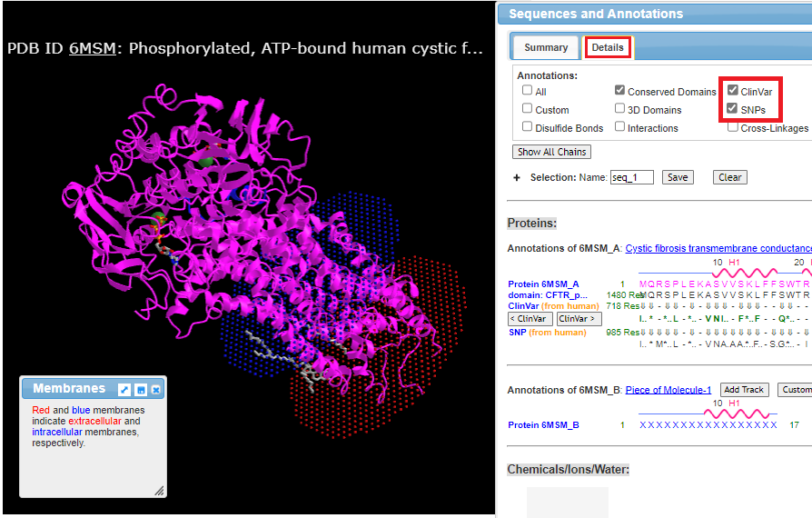Image resolution: width=812 pixels, height=518 pixels.
Task: Switch to the Details tab
Action: tap(608, 47)
